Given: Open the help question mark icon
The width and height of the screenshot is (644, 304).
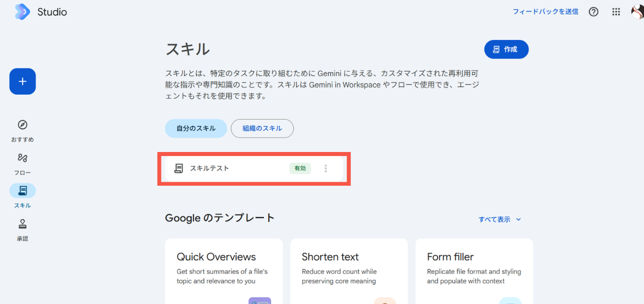Looking at the screenshot, I should (594, 12).
